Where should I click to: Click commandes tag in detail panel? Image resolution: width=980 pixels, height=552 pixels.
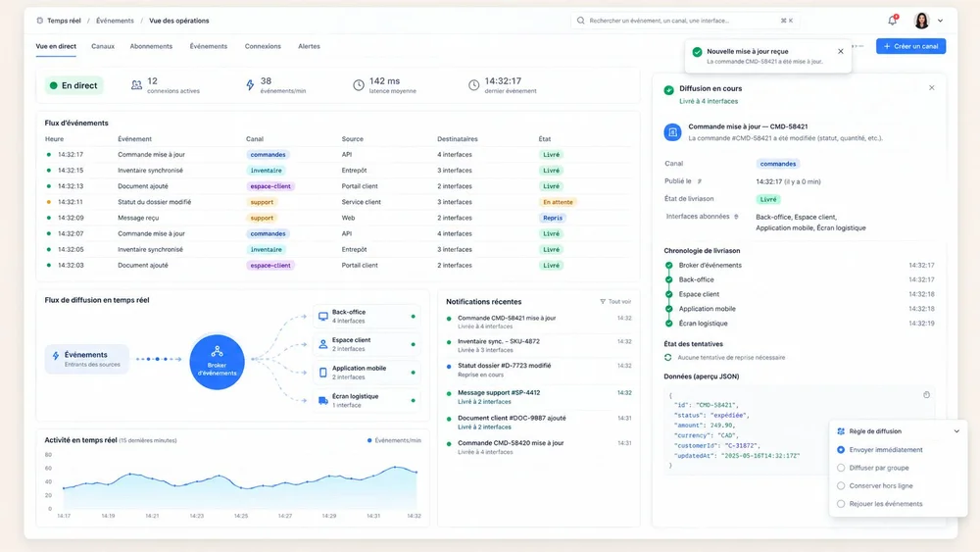777,164
